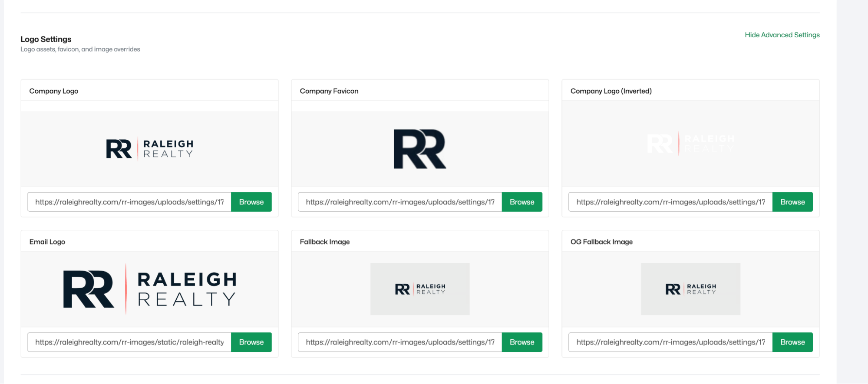868x384 pixels.
Task: Select the Company Logo preview image
Action: pyautogui.click(x=150, y=149)
